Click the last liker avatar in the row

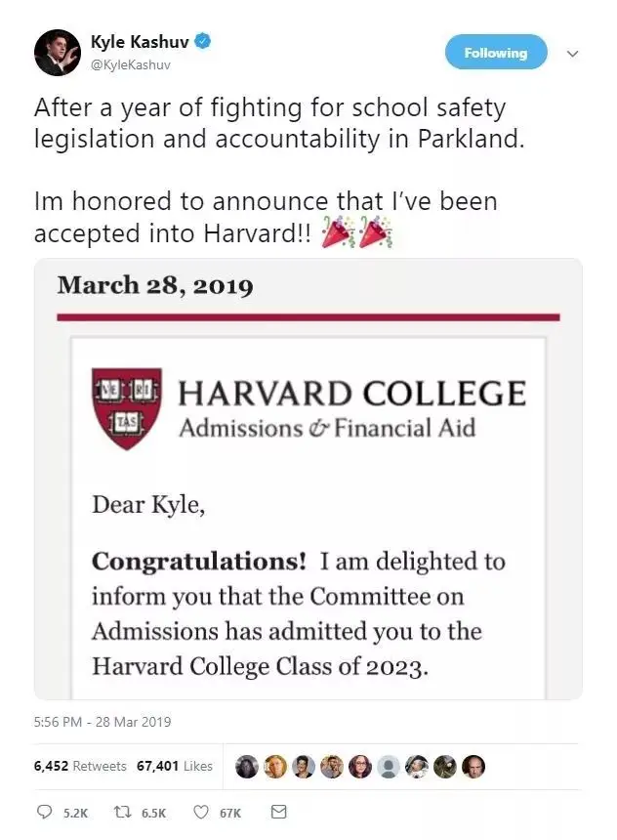473,766
